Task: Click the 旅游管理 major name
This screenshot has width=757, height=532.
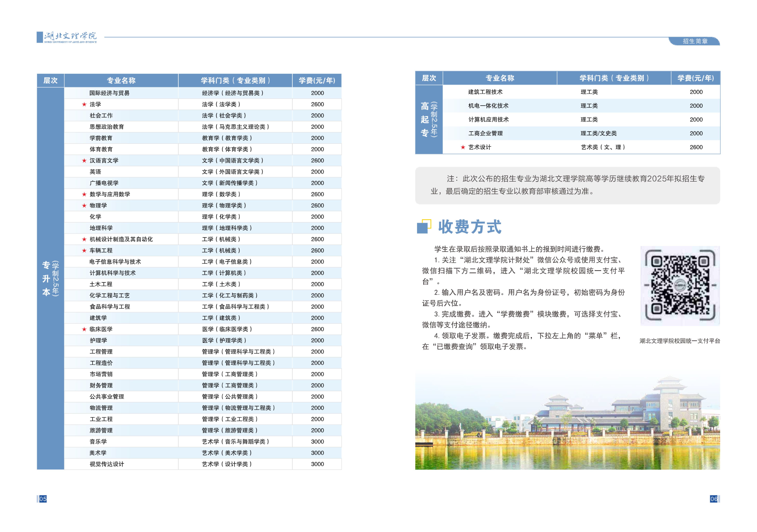Action: coord(101,430)
